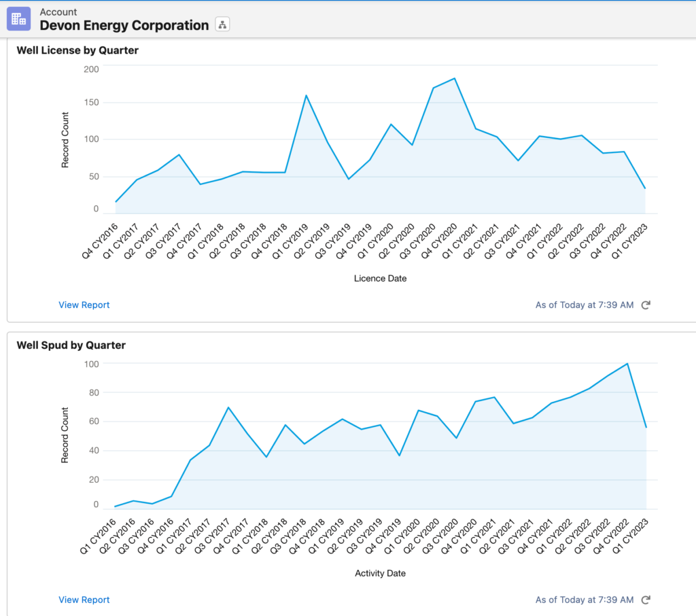This screenshot has height=616, width=696.
Task: Click the Q3 CY2017 peak in Spud chart
Action: pos(228,407)
